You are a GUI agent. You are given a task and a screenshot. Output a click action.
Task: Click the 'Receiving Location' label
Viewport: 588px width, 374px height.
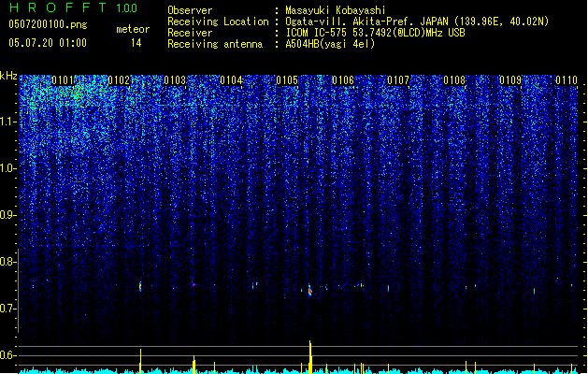(x=218, y=22)
